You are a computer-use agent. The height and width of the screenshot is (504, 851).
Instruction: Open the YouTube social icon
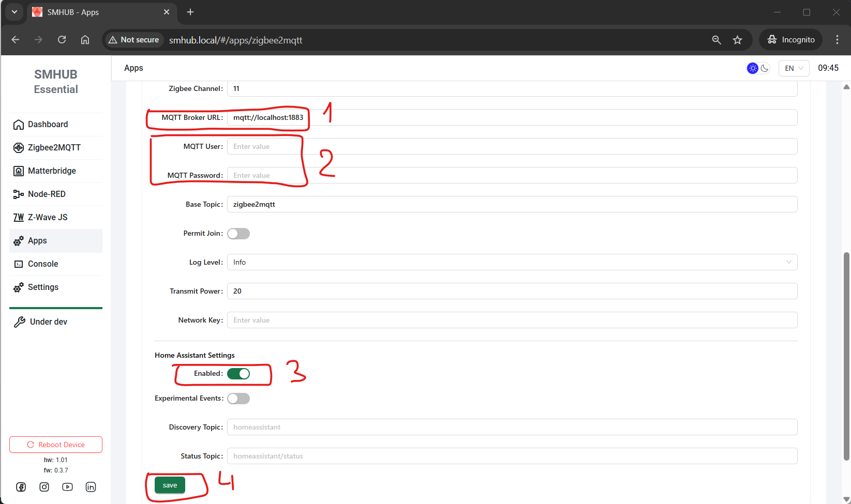[67, 487]
